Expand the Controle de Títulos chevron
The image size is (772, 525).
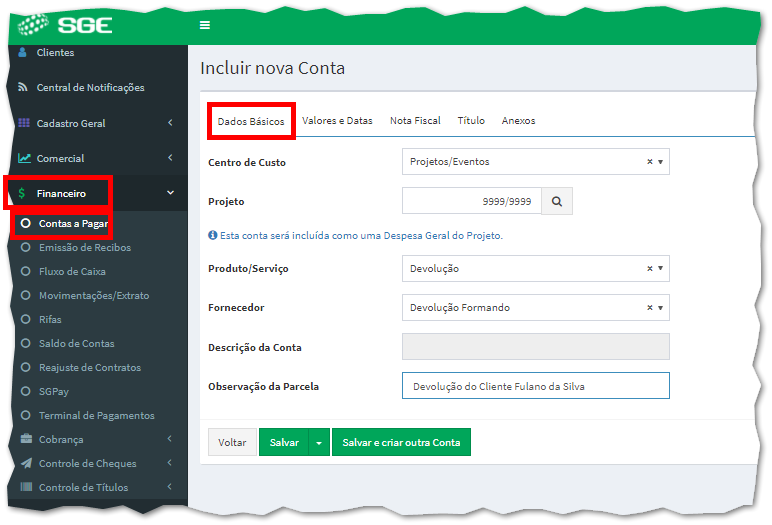[169, 487]
